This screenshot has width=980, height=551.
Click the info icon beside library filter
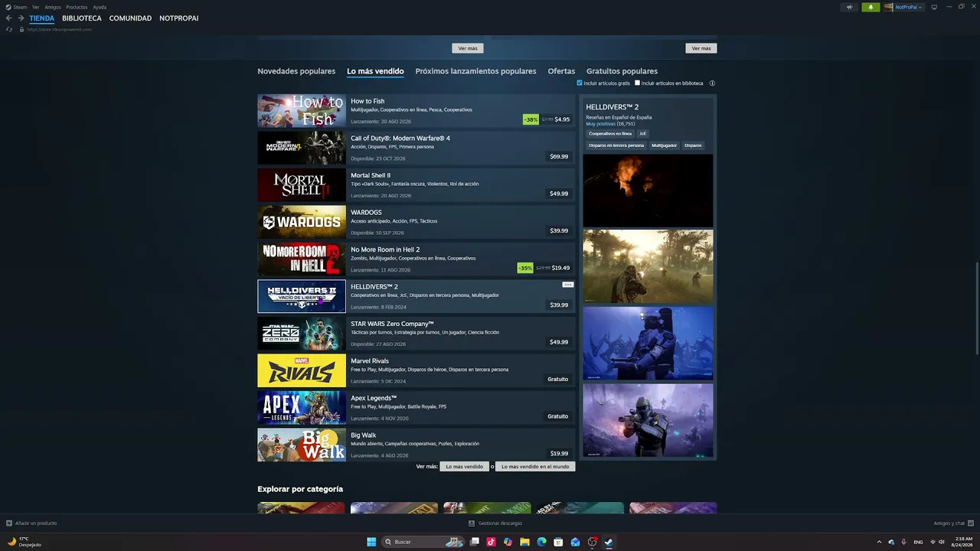click(712, 83)
